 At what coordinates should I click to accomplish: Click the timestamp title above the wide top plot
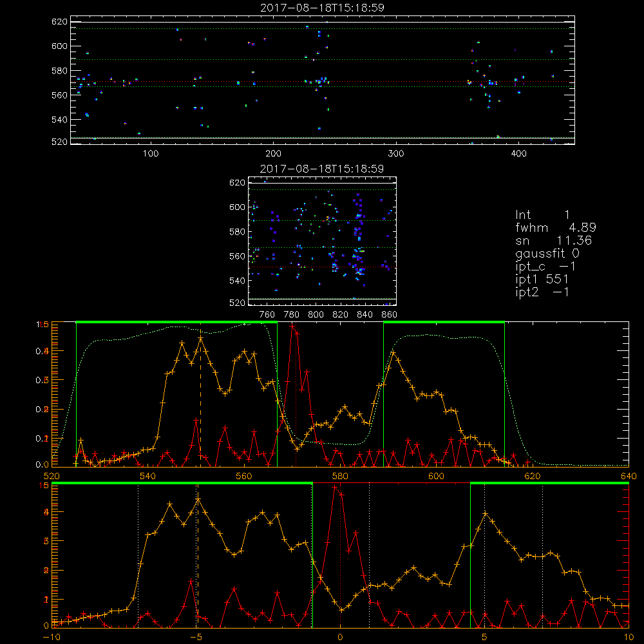pos(323,8)
